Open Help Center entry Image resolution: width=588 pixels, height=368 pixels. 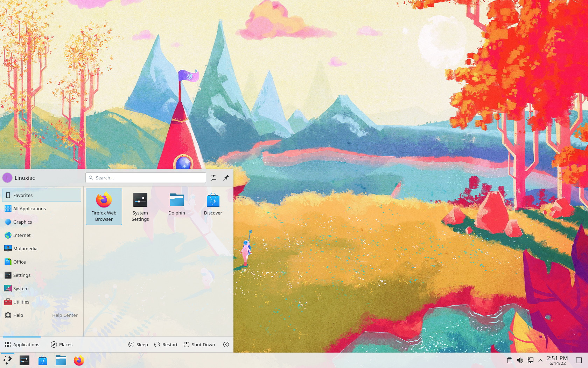[42, 315]
